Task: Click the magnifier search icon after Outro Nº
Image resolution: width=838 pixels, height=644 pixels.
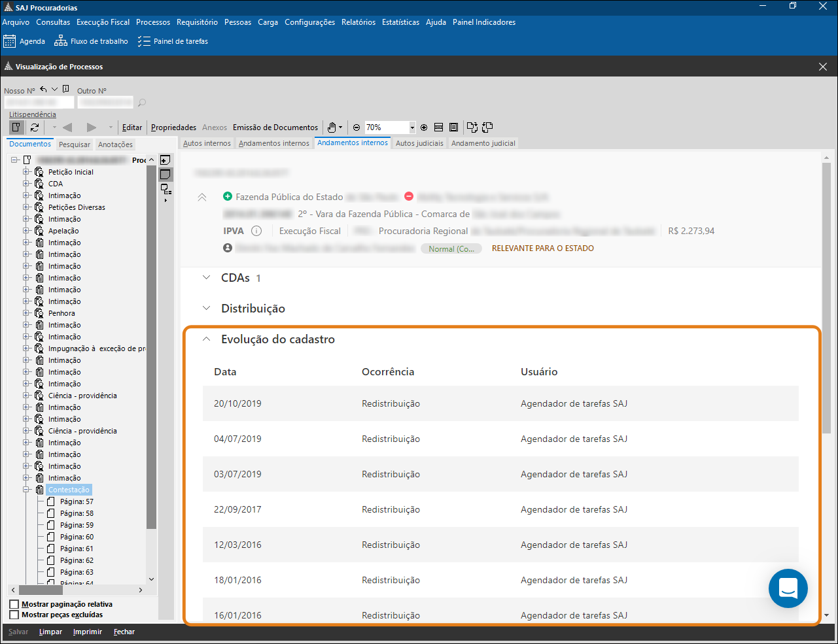Action: 142,103
